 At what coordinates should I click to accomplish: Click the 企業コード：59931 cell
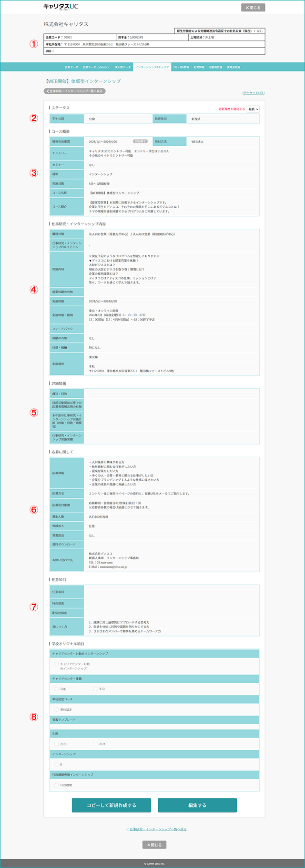point(80,37)
